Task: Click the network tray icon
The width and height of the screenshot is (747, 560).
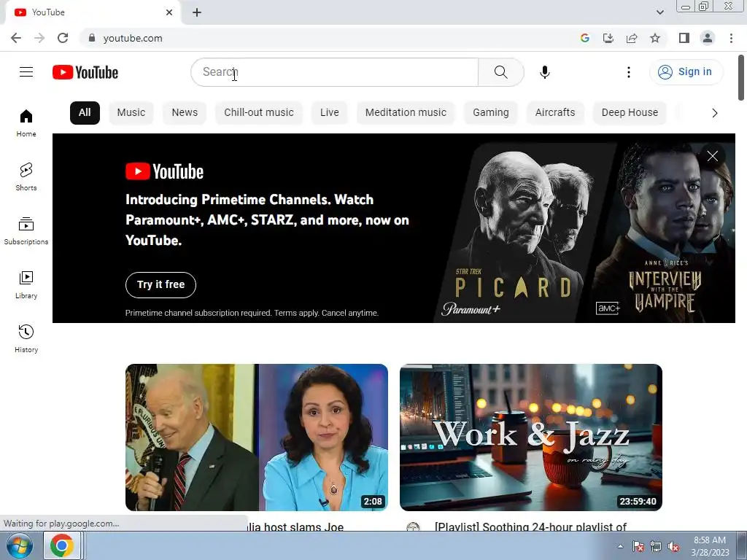Action: coord(656,546)
